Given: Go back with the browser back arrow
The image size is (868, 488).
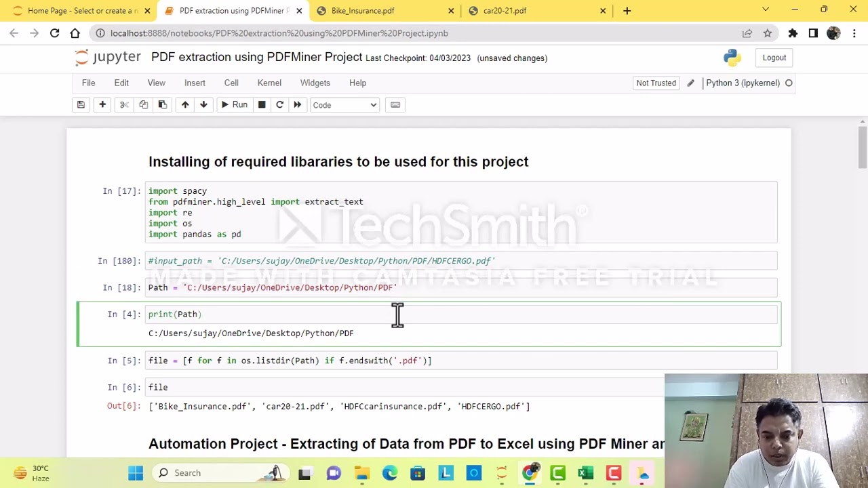Looking at the screenshot, I should point(14,33).
